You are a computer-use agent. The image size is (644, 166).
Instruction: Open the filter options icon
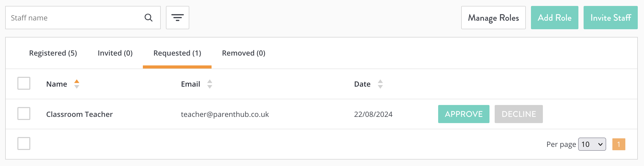click(x=178, y=18)
